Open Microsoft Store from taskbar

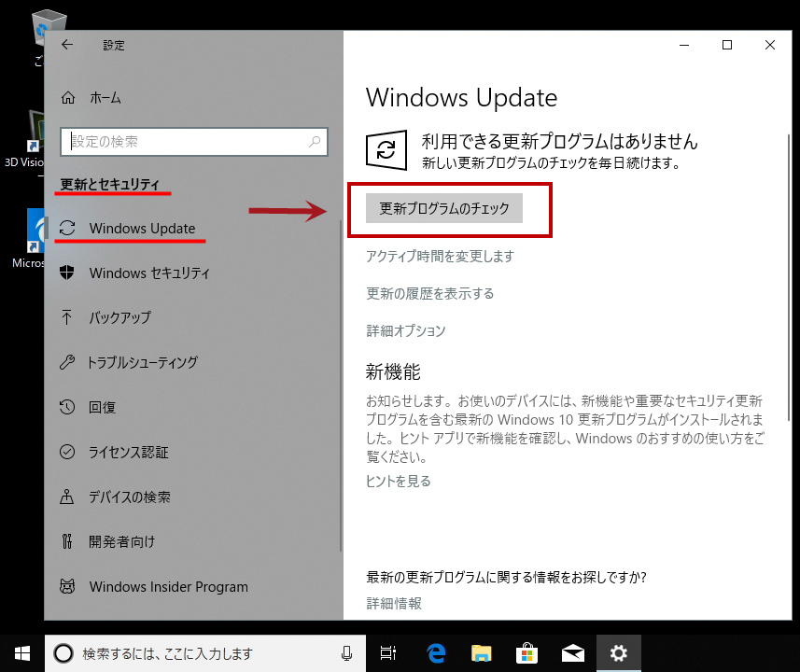pyautogui.click(x=526, y=653)
